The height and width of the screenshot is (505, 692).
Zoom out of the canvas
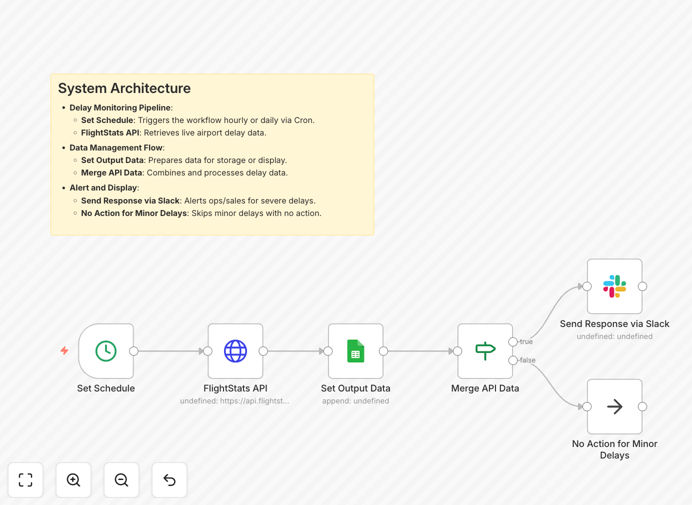point(121,480)
